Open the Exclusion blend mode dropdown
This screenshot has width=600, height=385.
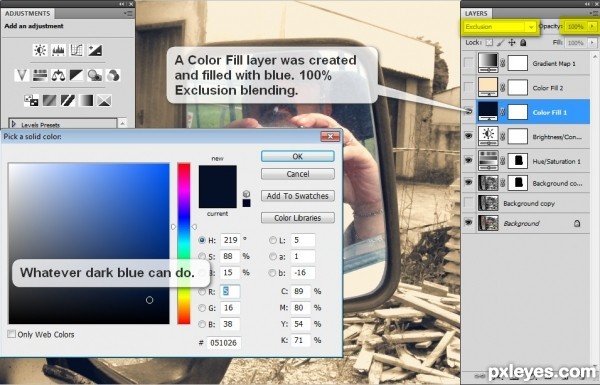click(499, 27)
